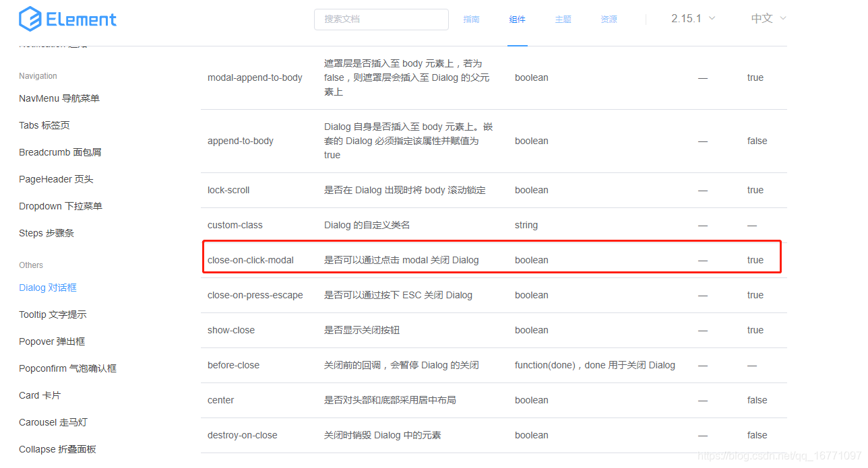Image resolution: width=868 pixels, height=468 pixels.
Task: Click the Element logo
Action: (67, 19)
